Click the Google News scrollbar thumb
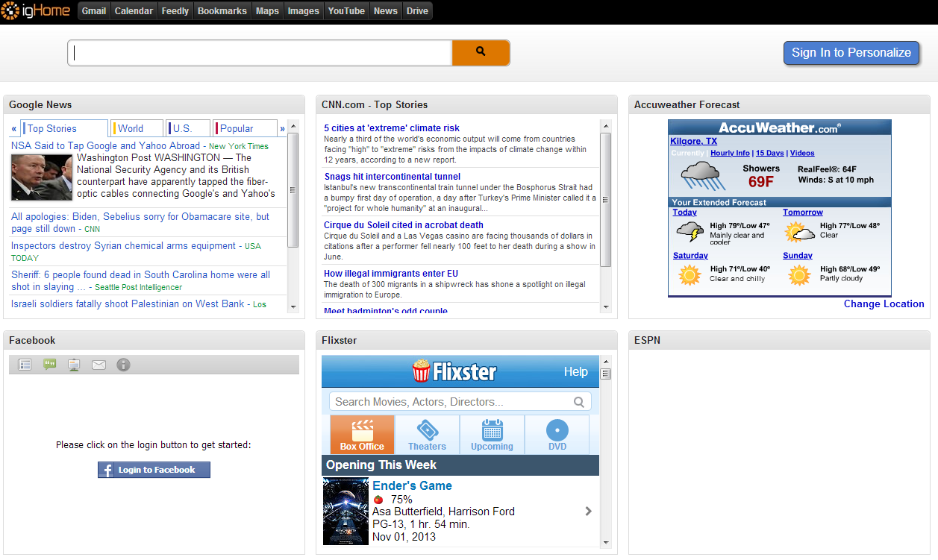Screen dimensions: 938x560 tap(293, 190)
